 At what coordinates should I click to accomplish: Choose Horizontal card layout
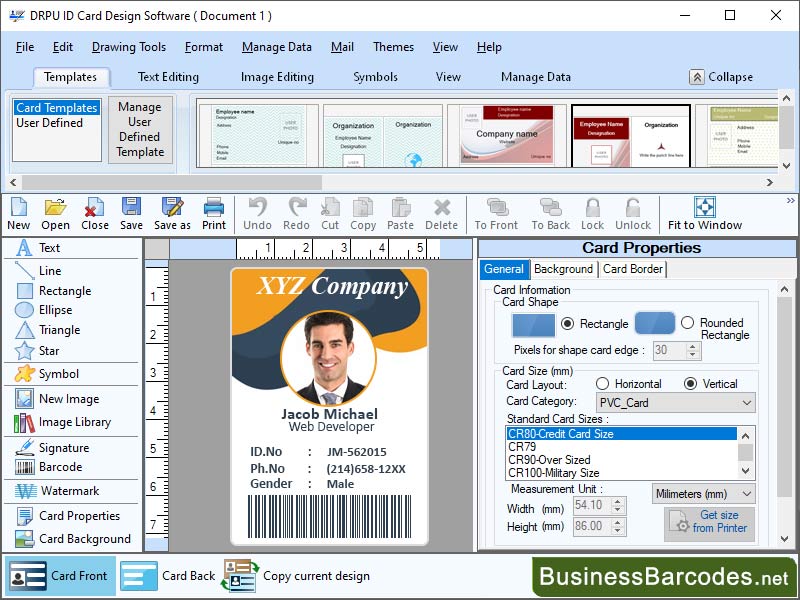(x=604, y=385)
